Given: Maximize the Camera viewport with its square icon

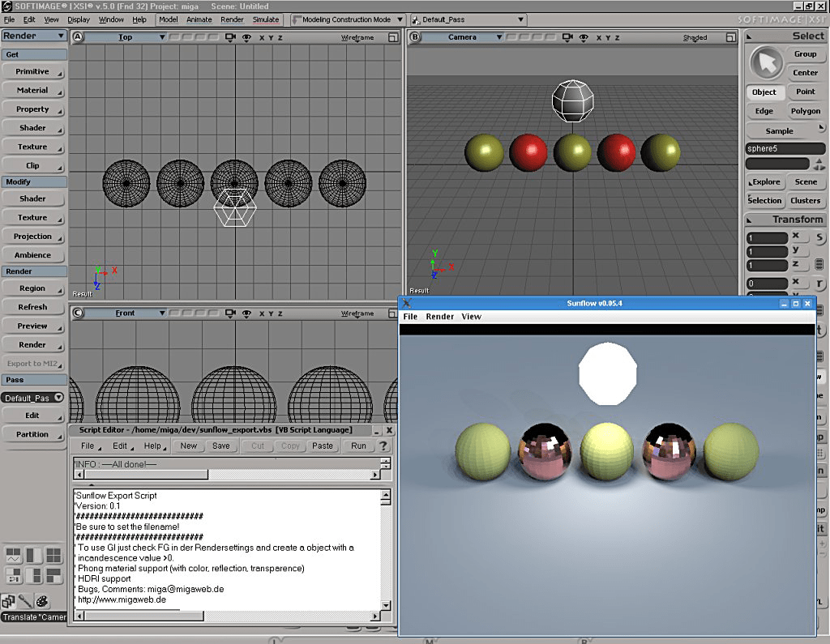Looking at the screenshot, I should tap(730, 37).
